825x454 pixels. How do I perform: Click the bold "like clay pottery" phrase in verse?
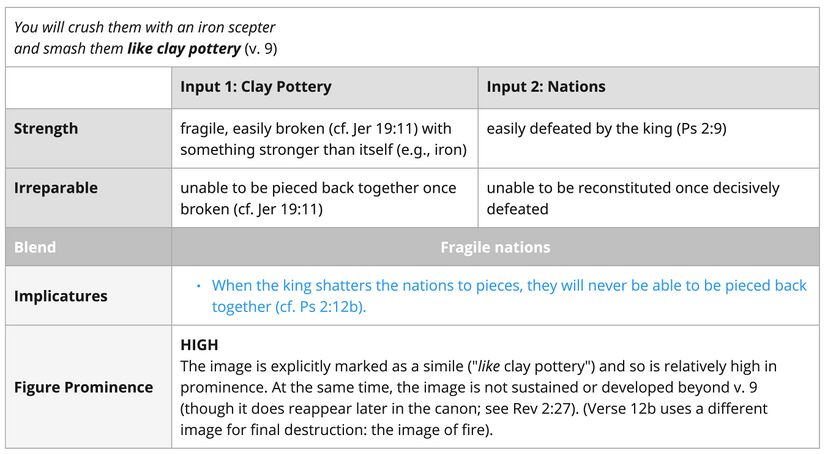pyautogui.click(x=184, y=48)
